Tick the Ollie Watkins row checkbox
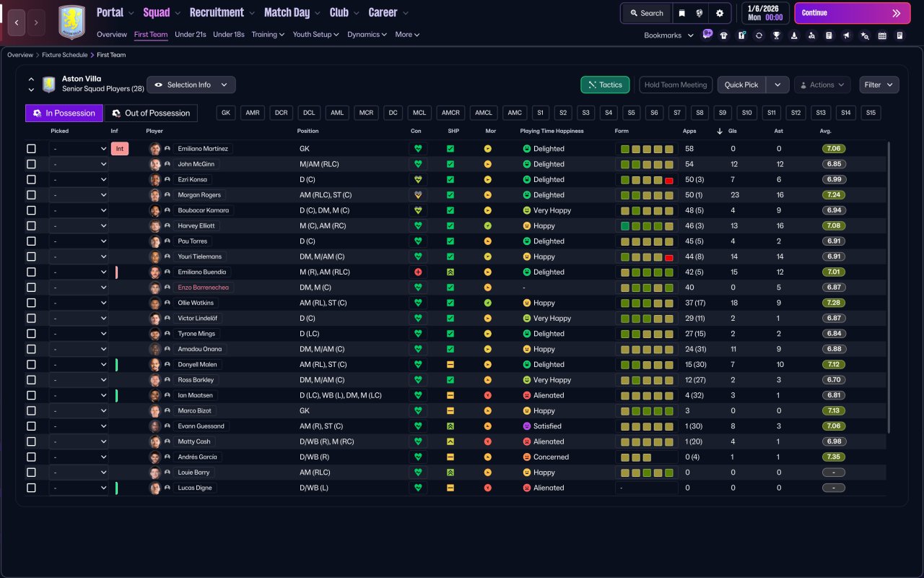The height and width of the screenshot is (578, 924). 31,303
